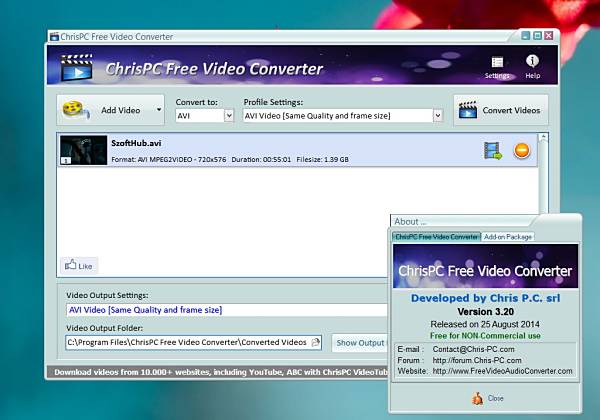Click the Filesize: 1.39 GB text

point(323,160)
